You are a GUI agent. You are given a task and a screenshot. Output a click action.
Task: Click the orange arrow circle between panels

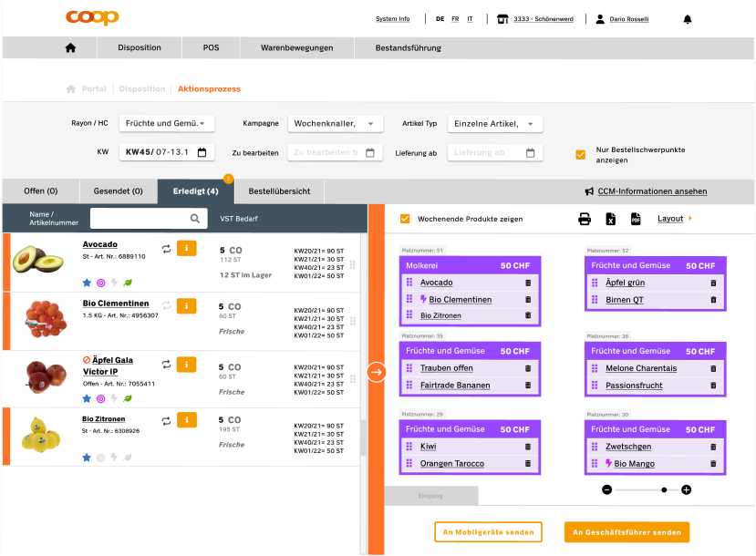(377, 372)
